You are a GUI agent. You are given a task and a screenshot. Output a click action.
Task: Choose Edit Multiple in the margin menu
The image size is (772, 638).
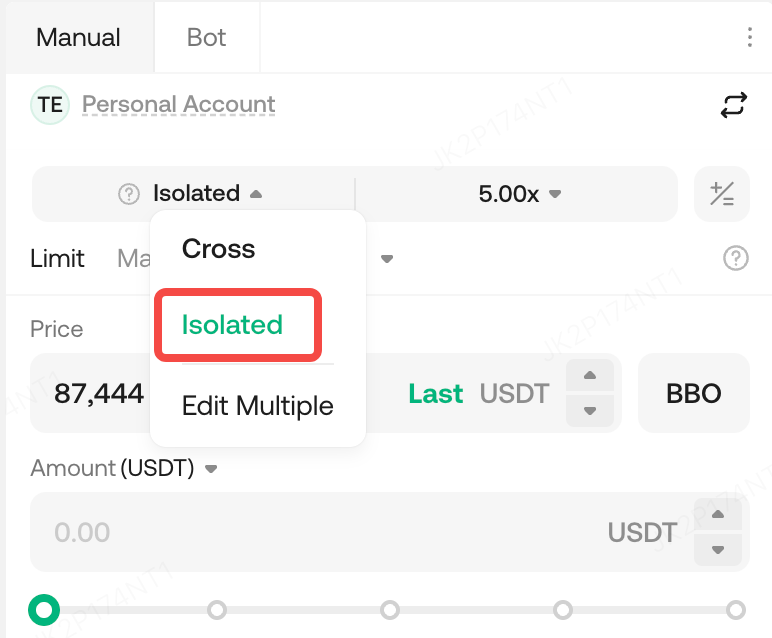coord(257,406)
